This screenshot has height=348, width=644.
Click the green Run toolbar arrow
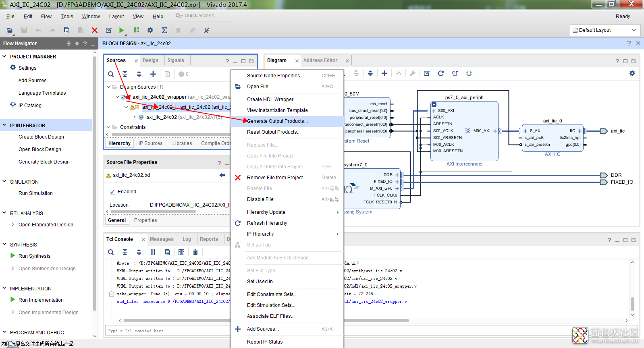tap(121, 30)
